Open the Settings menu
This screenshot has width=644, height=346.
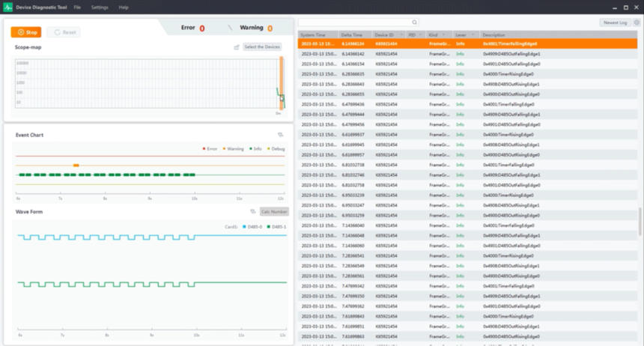tap(100, 7)
